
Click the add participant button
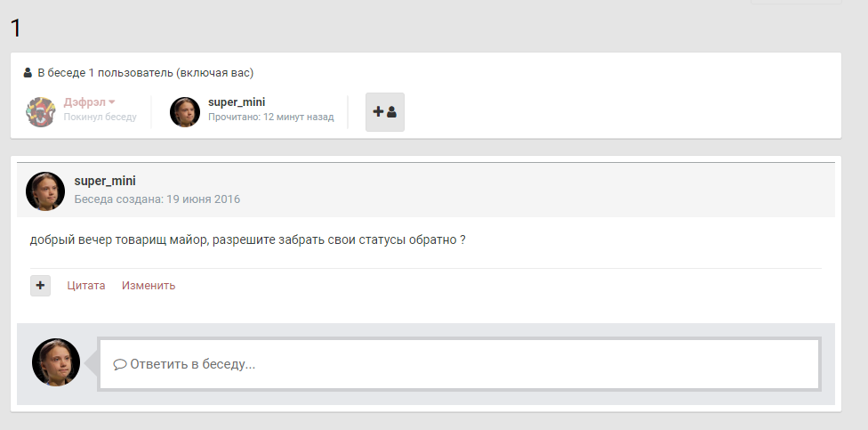pyautogui.click(x=384, y=112)
